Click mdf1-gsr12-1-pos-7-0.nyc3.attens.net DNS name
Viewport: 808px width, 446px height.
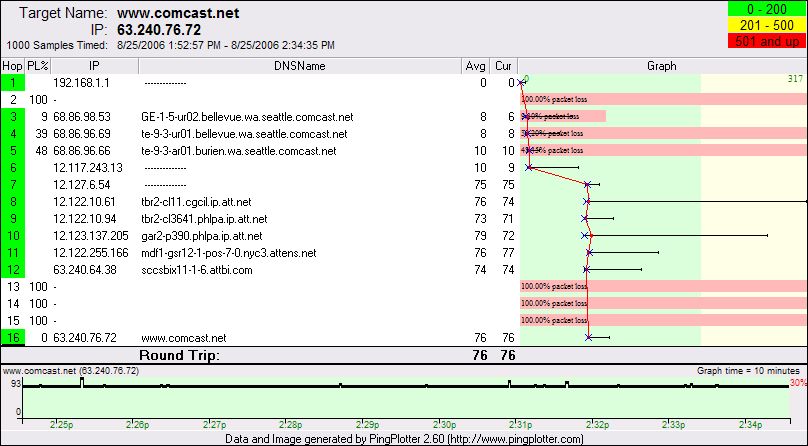tap(229, 253)
